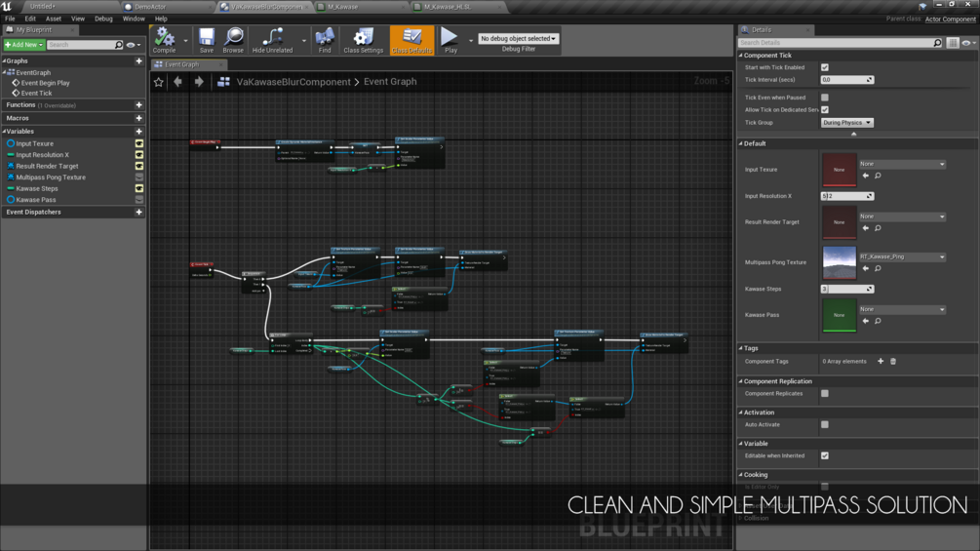Toggle the Class Defaults button
This screenshot has height=551, width=980.
pyautogui.click(x=412, y=40)
